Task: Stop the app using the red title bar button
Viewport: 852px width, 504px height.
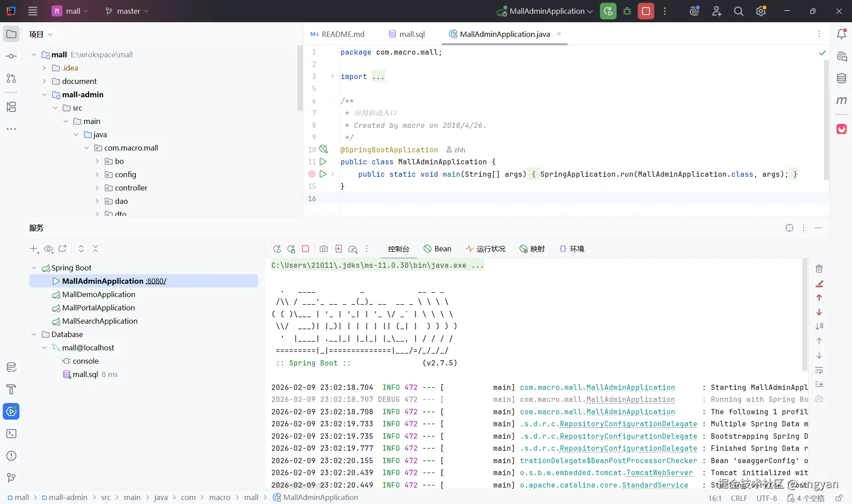Action: 646,11
